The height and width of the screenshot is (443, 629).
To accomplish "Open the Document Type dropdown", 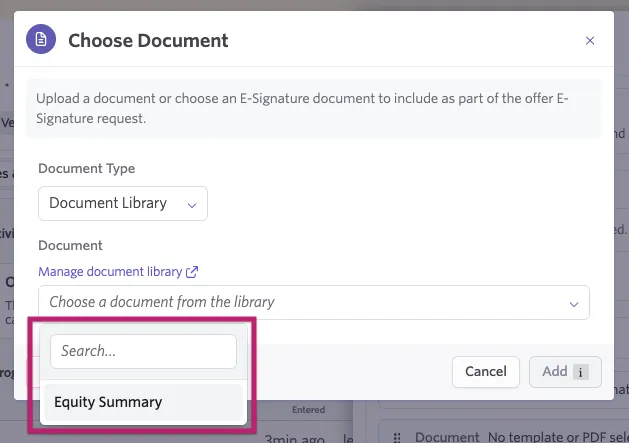I will [123, 203].
